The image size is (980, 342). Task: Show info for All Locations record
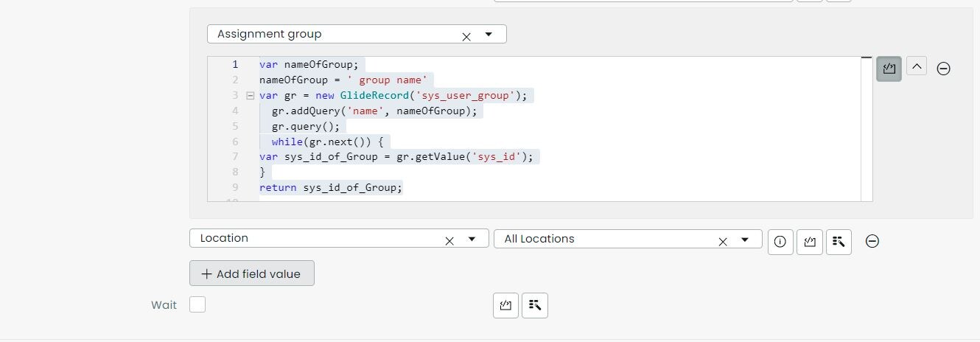click(780, 242)
